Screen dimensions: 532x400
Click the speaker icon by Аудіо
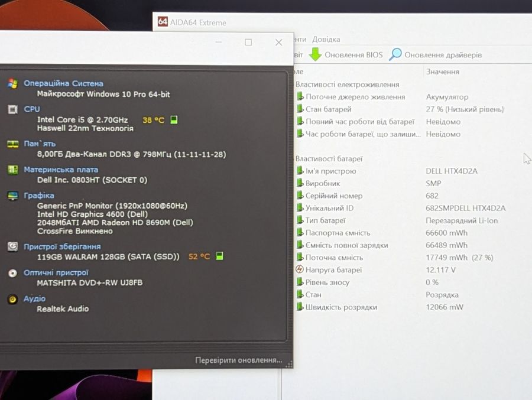(13, 299)
